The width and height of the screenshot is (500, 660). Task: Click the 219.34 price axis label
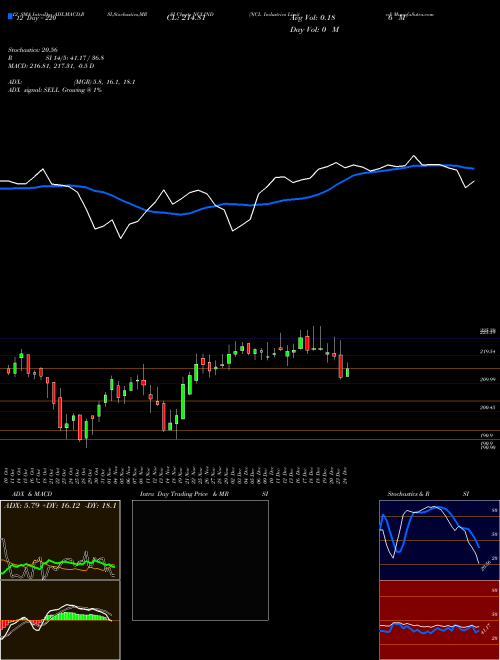487,351
